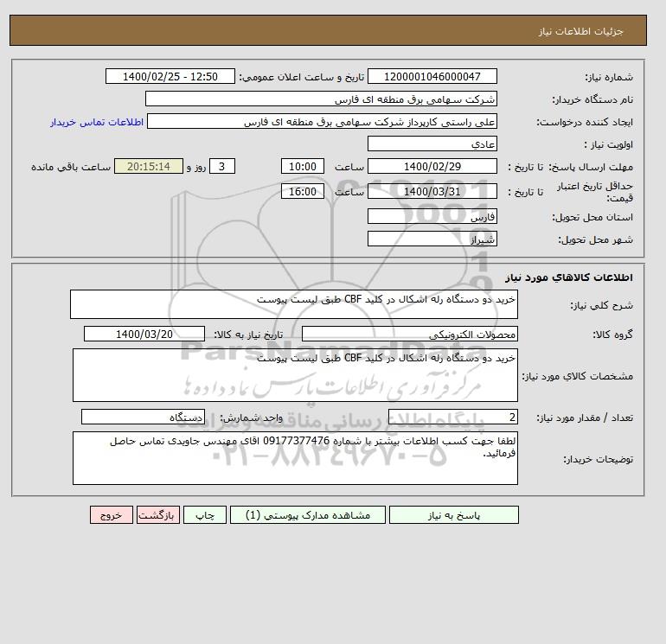Click need date field 1400/03/20

144,334
